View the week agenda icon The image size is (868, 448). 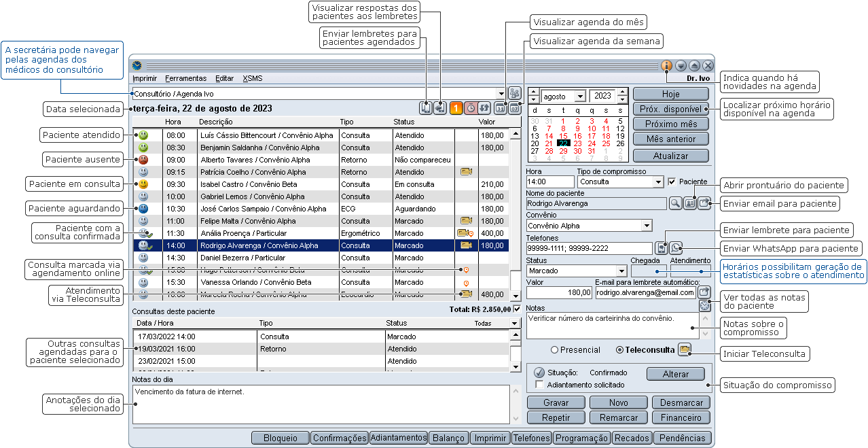pyautogui.click(x=515, y=108)
